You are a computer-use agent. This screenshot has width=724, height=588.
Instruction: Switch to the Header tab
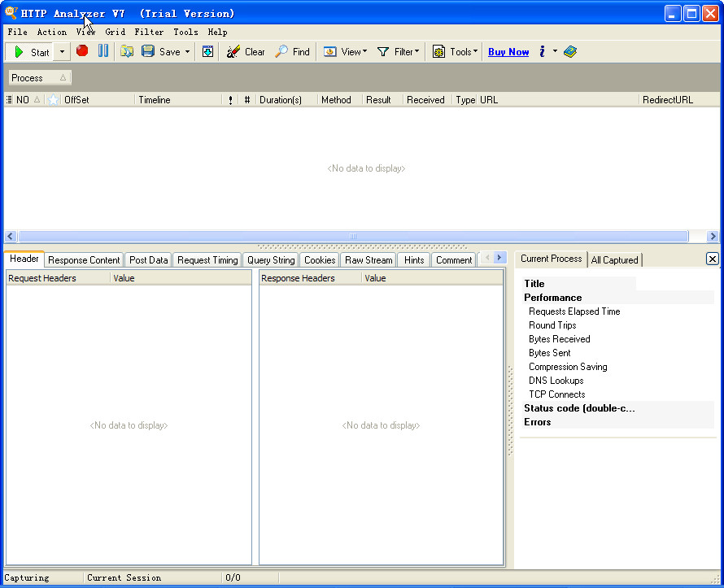[24, 259]
